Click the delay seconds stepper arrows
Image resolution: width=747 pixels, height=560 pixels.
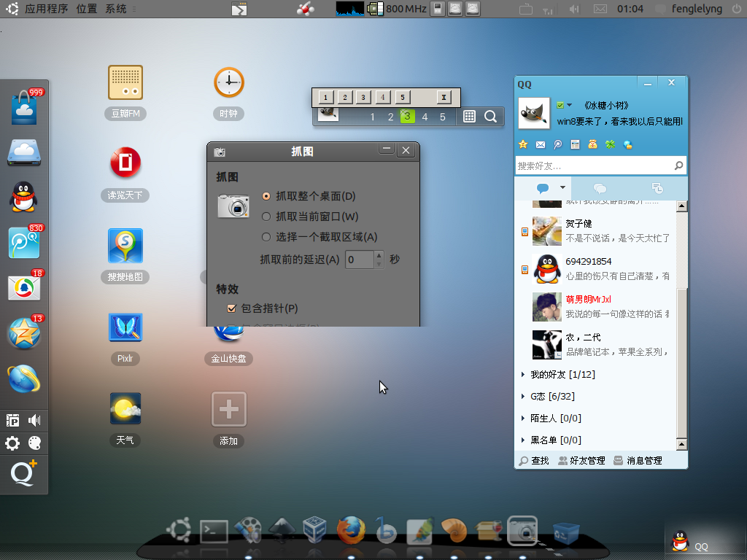[379, 260]
